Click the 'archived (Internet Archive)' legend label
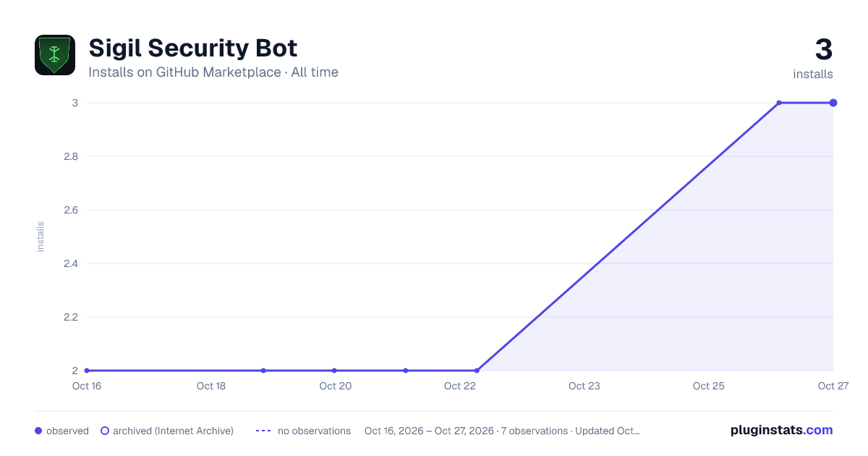 pyautogui.click(x=173, y=431)
